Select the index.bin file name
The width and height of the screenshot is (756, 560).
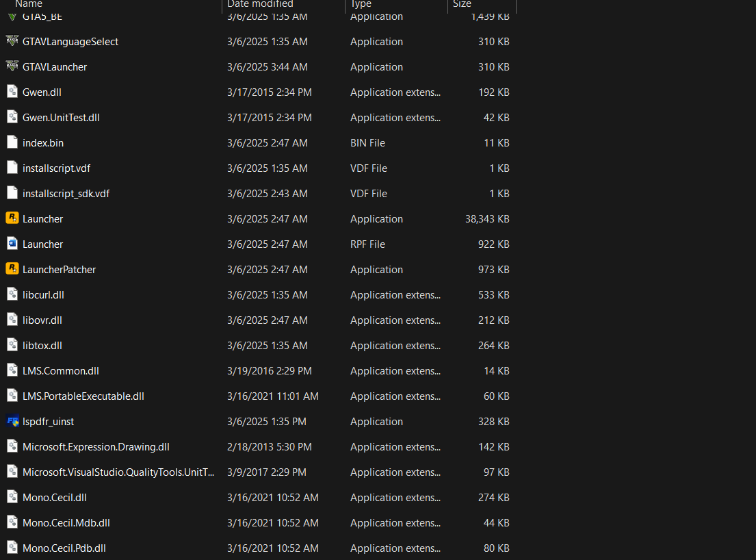[x=43, y=143]
